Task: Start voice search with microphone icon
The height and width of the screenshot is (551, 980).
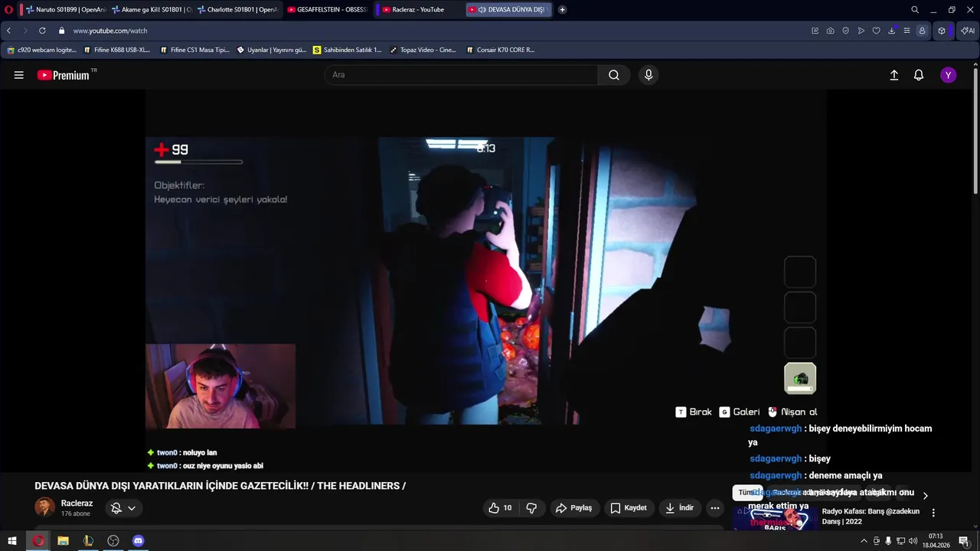Action: coord(648,75)
